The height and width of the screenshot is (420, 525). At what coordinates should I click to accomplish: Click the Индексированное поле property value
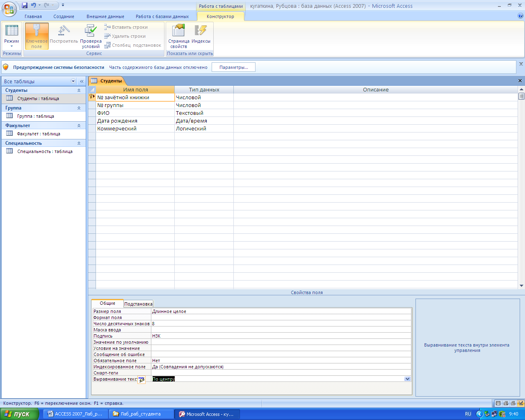281,367
